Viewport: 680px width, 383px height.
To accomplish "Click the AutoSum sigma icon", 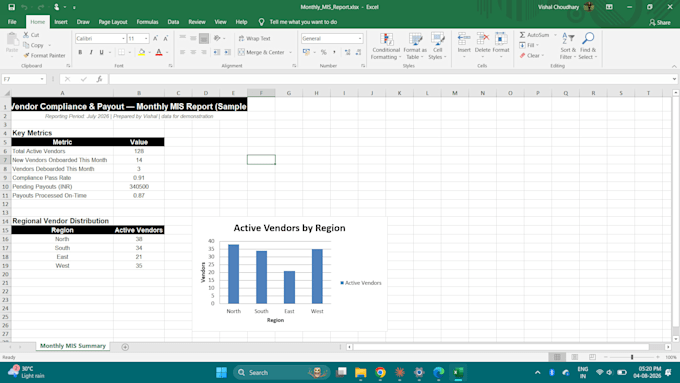I will [522, 35].
